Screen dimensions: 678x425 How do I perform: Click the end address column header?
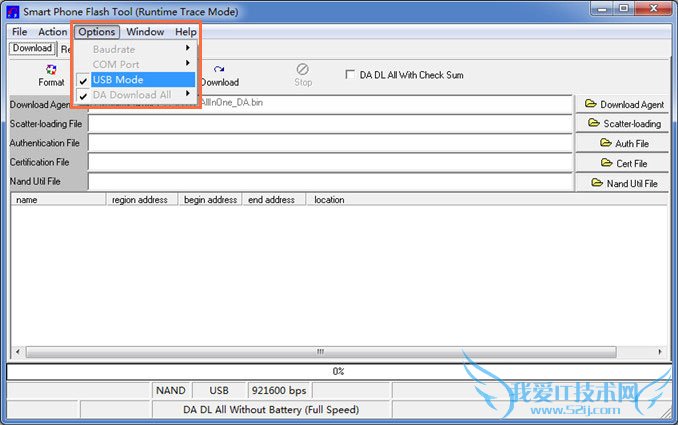point(274,200)
